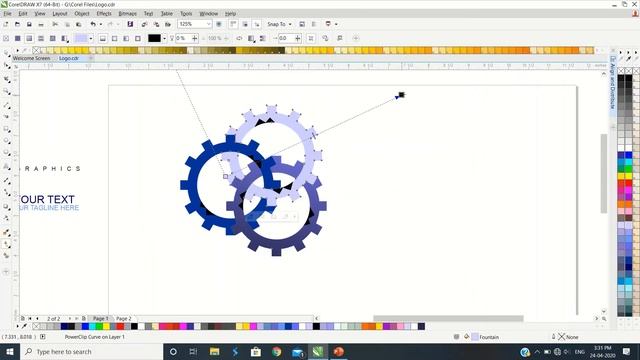This screenshot has width=640, height=360.
Task: Click the Save icon in toolbar
Action: (29, 24)
